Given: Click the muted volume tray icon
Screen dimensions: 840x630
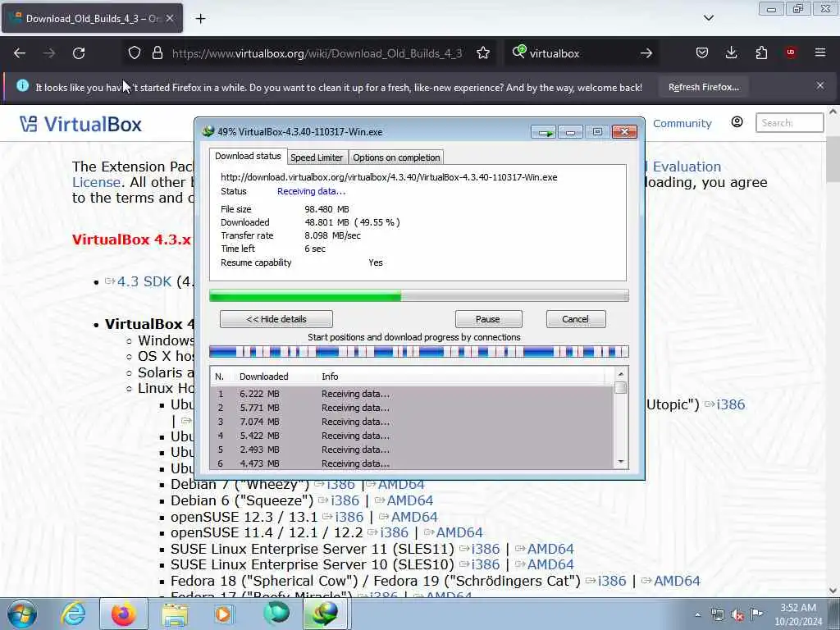Looking at the screenshot, I should (737, 614).
